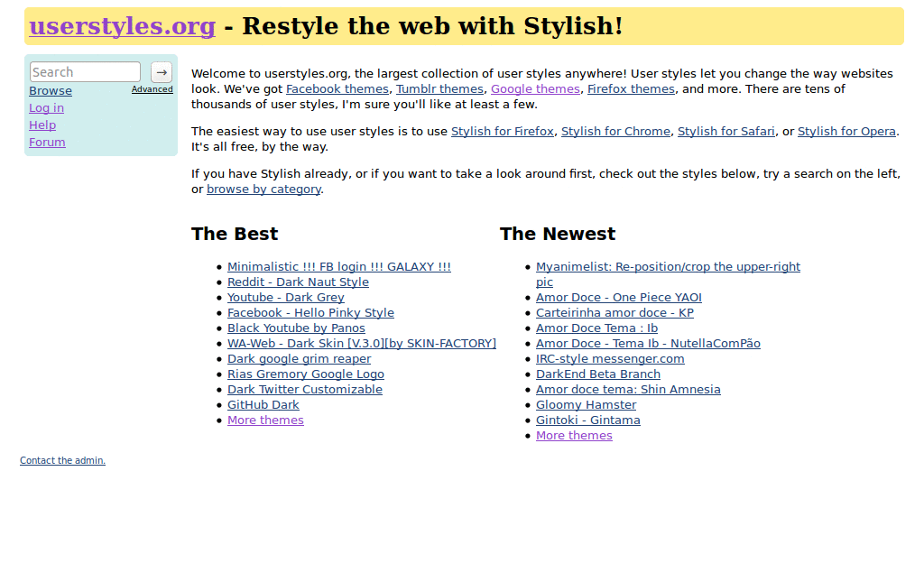Screen dimensions: 924x582
Task: Open Gintoki - Gintama style
Action: [587, 420]
